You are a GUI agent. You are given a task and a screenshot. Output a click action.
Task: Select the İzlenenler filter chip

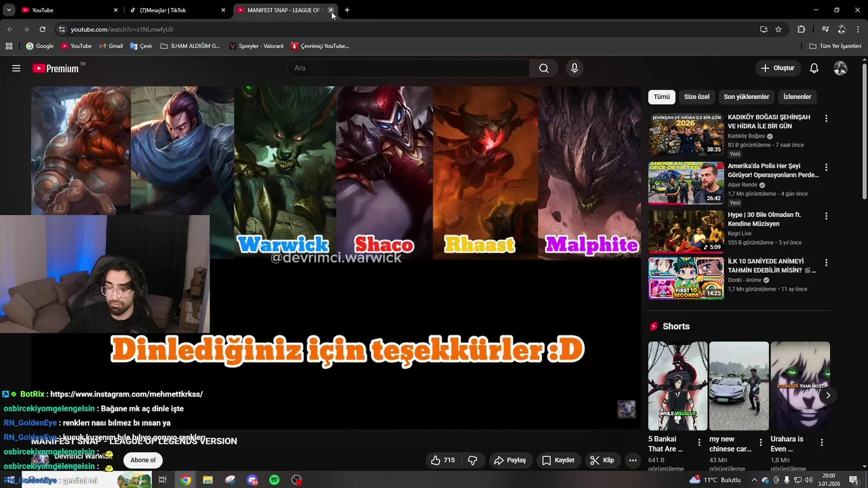[x=797, y=97]
